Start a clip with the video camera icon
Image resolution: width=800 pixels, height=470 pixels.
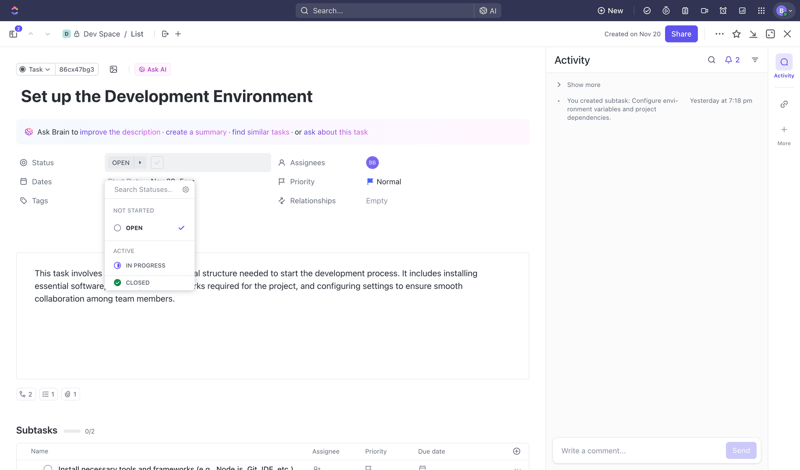(704, 11)
